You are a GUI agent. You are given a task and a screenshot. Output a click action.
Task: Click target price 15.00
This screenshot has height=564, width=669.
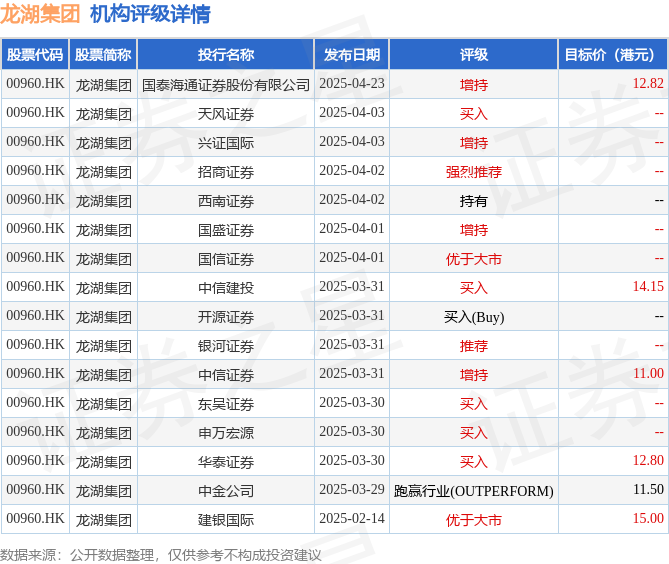click(x=648, y=518)
